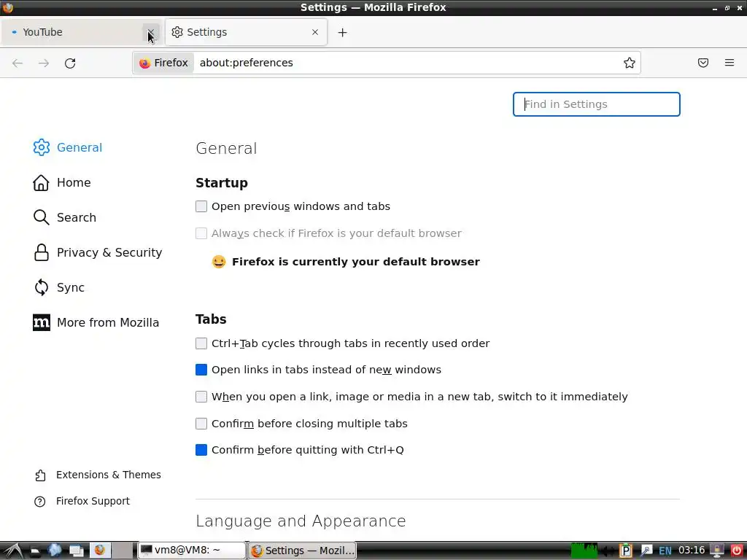747x560 pixels.
Task: Select the Settings — Mozilla taskbar button
Action: [302, 551]
